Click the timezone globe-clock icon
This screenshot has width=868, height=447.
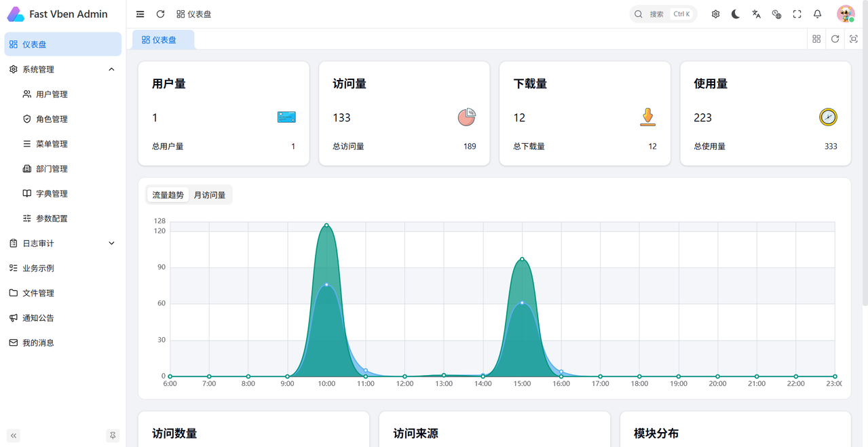(776, 14)
